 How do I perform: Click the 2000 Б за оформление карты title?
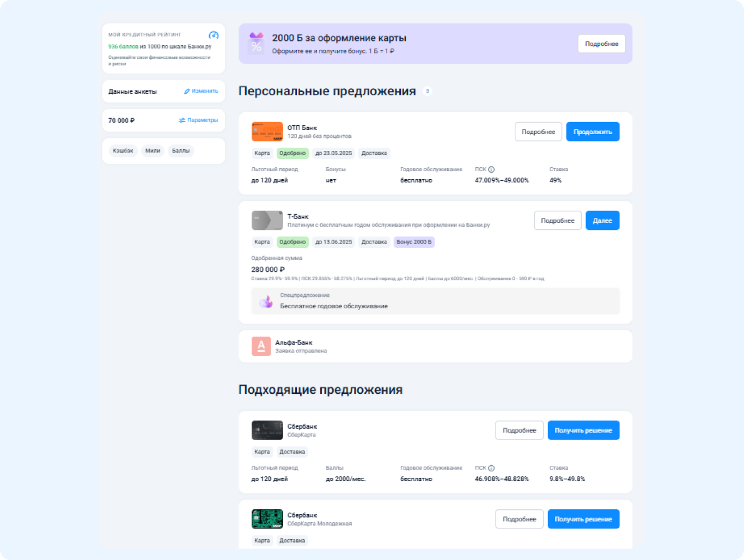pos(339,38)
